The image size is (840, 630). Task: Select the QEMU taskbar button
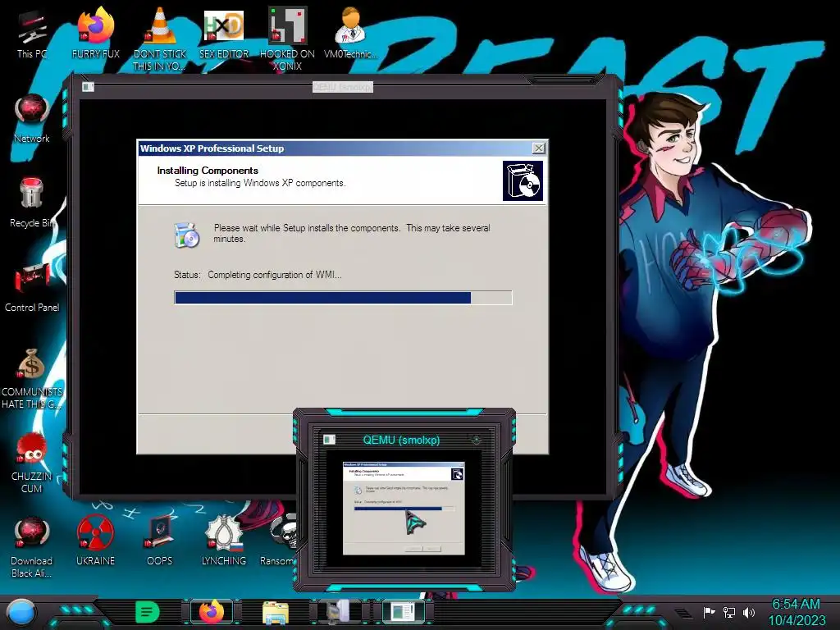(339, 612)
